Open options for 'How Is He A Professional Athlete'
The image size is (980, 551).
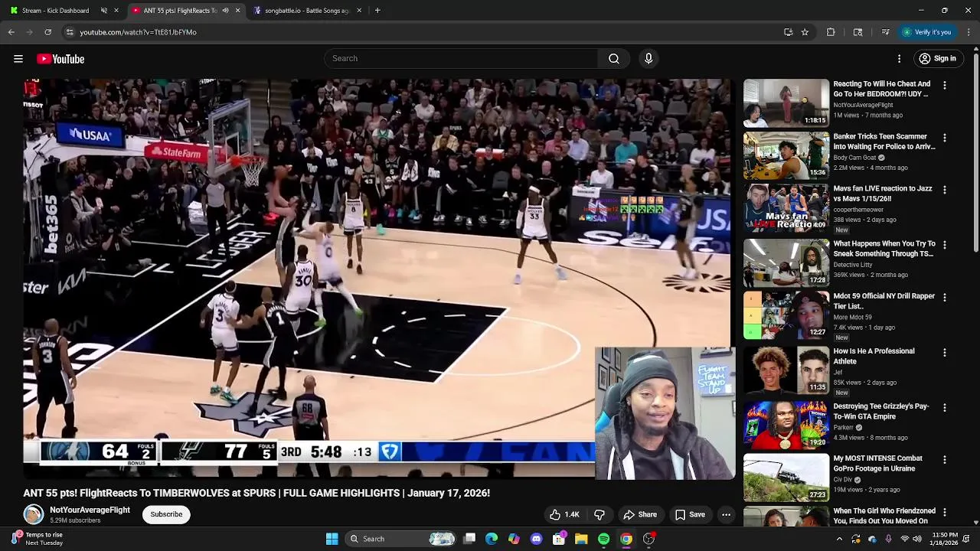(944, 353)
